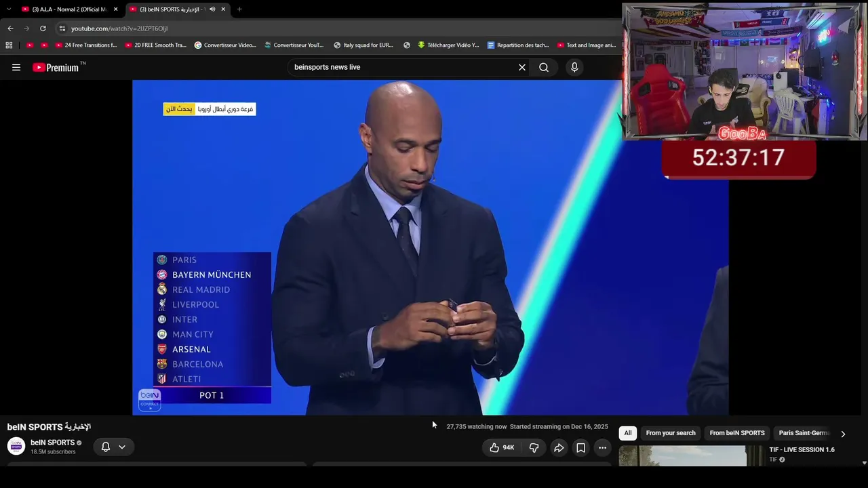Open the globe-only bookmark after Italy squad
This screenshot has height=488, width=868.
407,45
